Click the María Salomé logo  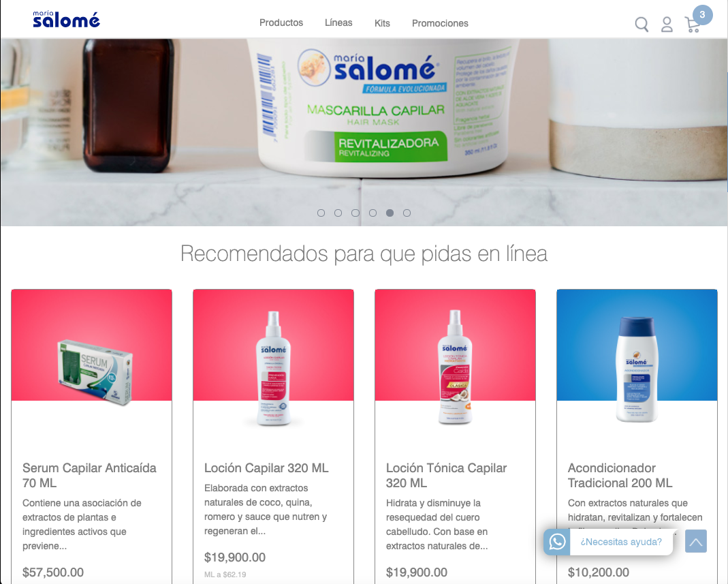(66, 19)
